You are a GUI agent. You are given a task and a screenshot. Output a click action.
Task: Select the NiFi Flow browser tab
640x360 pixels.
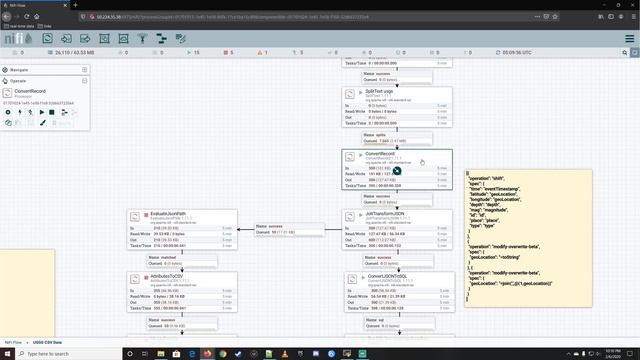(x=35, y=5)
